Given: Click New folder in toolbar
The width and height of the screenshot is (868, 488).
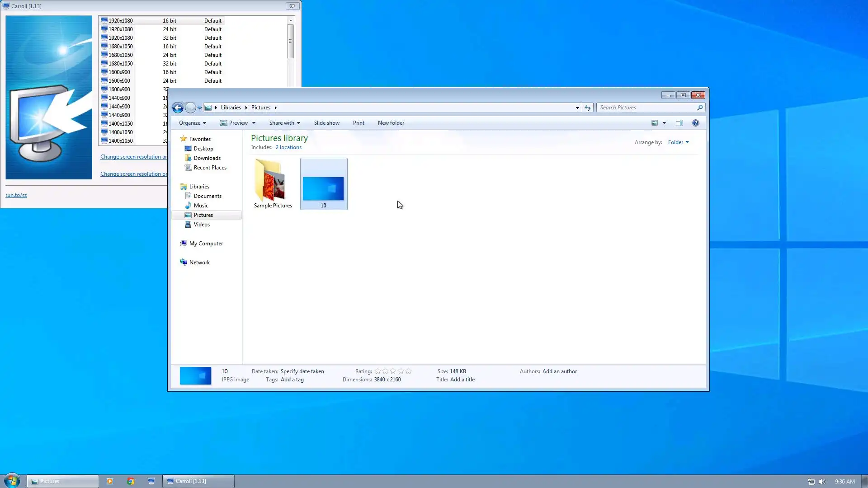Looking at the screenshot, I should (391, 123).
